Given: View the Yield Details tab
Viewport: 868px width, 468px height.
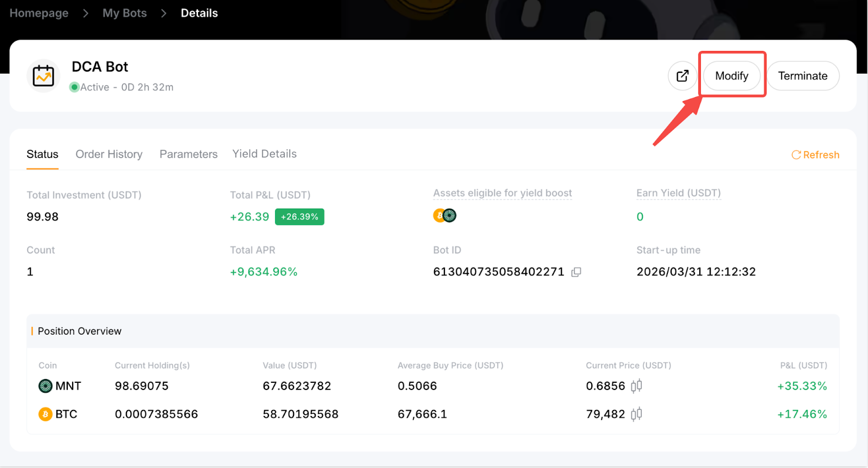Looking at the screenshot, I should (264, 154).
